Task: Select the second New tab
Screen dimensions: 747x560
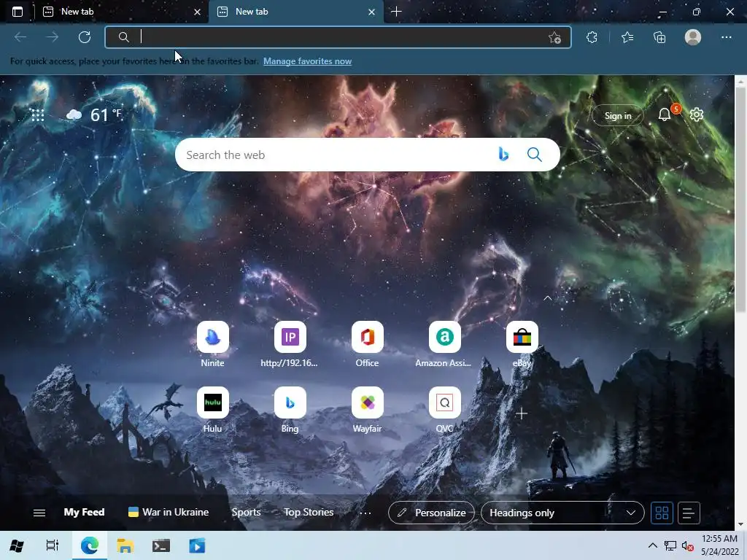Action: [x=295, y=12]
